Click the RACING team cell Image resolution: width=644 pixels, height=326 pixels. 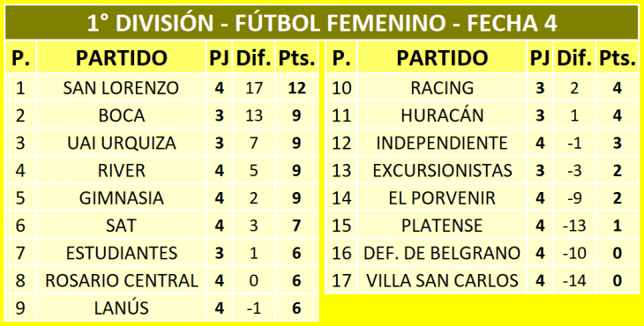[x=442, y=88]
